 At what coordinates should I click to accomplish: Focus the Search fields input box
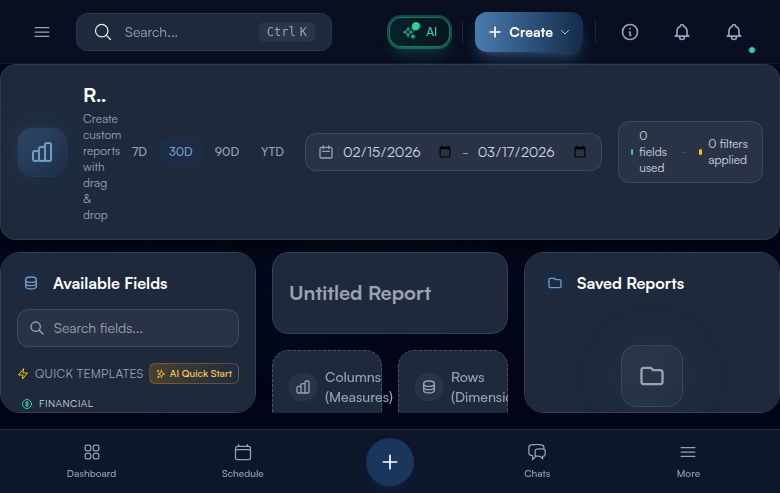point(128,328)
